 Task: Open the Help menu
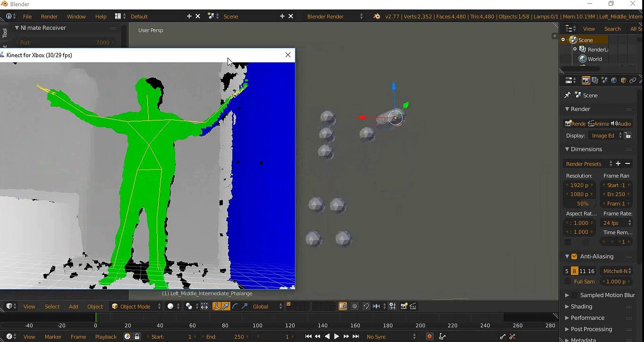pyautogui.click(x=101, y=16)
